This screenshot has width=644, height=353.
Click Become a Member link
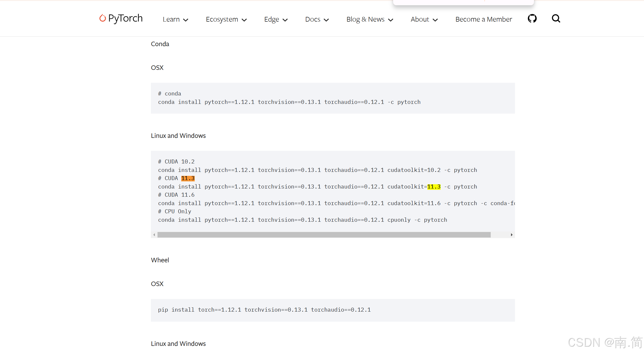click(483, 20)
